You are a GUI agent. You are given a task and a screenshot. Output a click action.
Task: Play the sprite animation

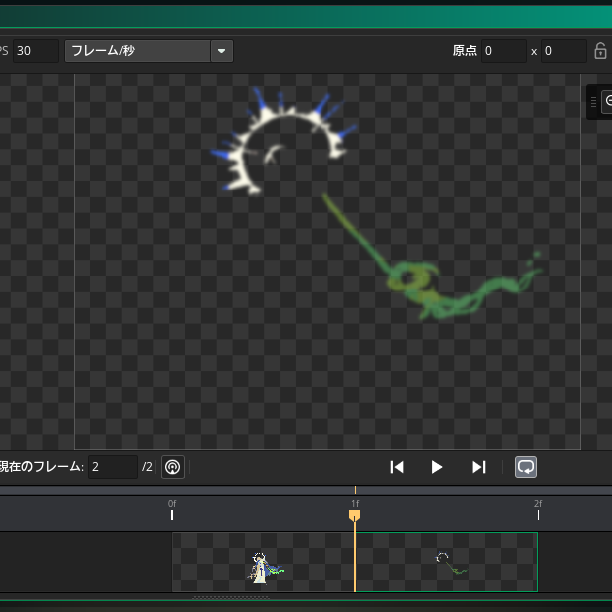437,467
